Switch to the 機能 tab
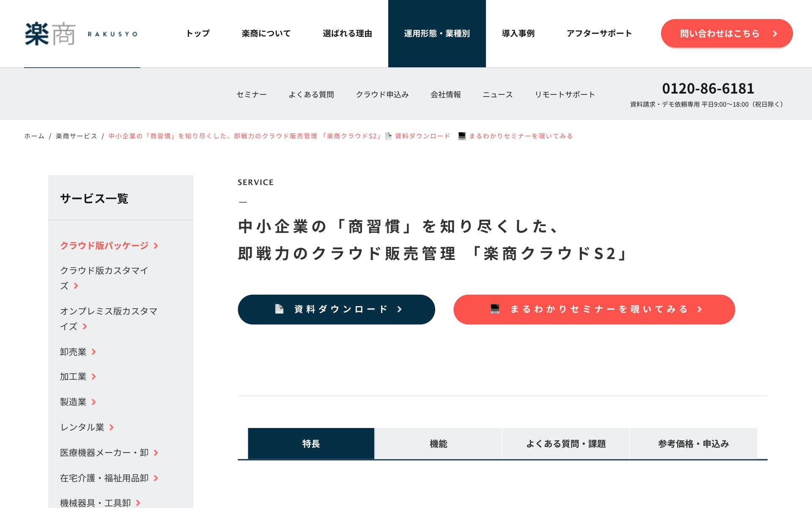The height and width of the screenshot is (508, 812). pos(438,444)
